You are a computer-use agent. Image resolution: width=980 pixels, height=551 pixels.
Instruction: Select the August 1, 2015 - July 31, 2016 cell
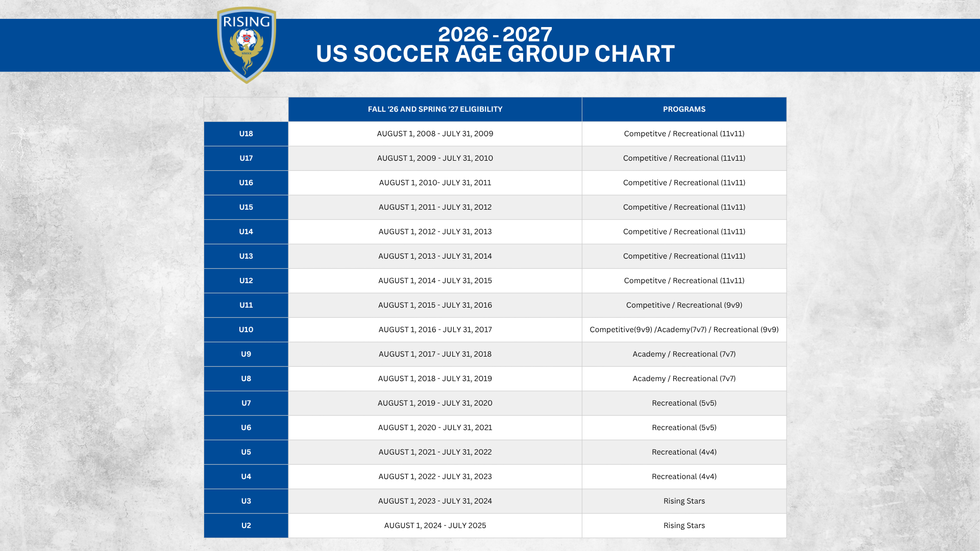pos(435,305)
